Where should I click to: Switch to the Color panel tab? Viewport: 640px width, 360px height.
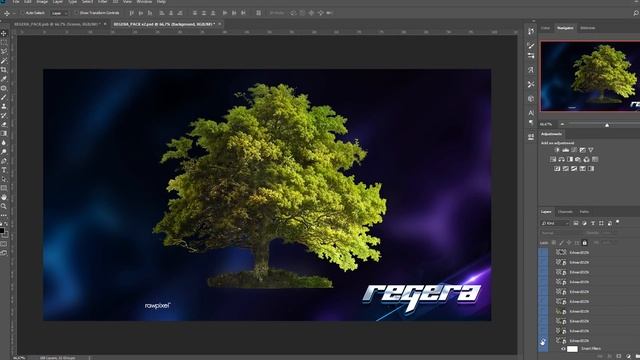[546, 28]
